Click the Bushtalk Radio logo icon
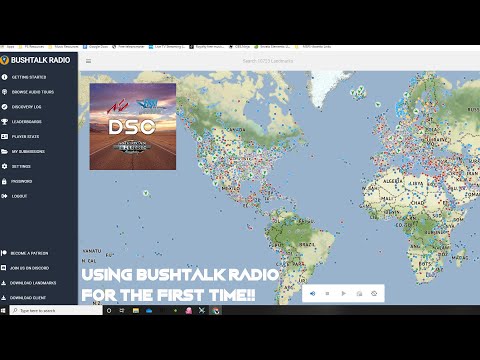480x360 pixels. 4,60
